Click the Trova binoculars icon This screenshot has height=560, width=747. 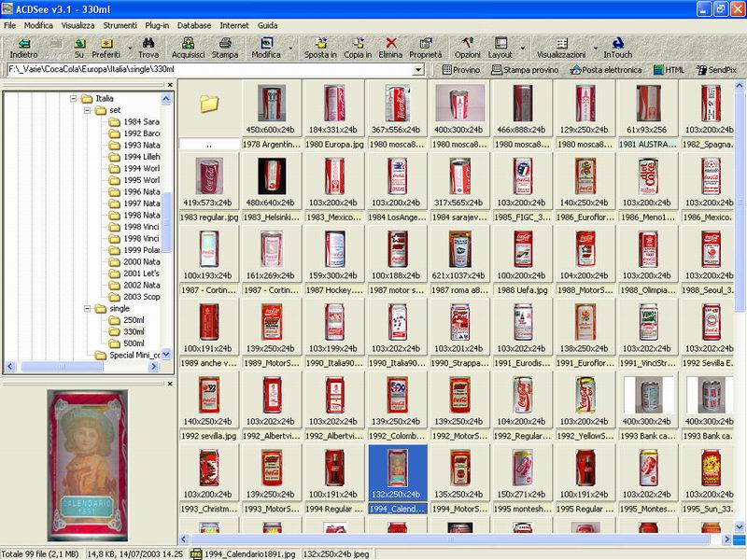click(x=148, y=49)
